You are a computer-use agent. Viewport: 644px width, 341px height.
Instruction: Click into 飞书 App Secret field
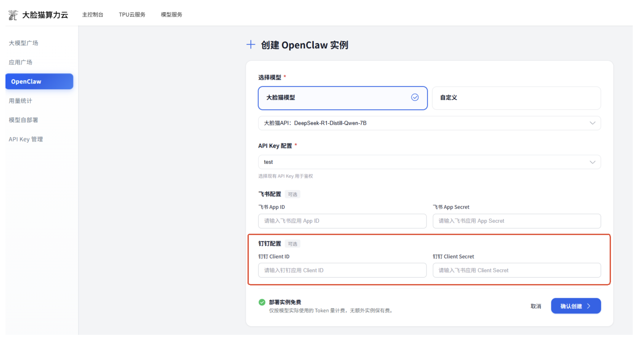pos(516,221)
